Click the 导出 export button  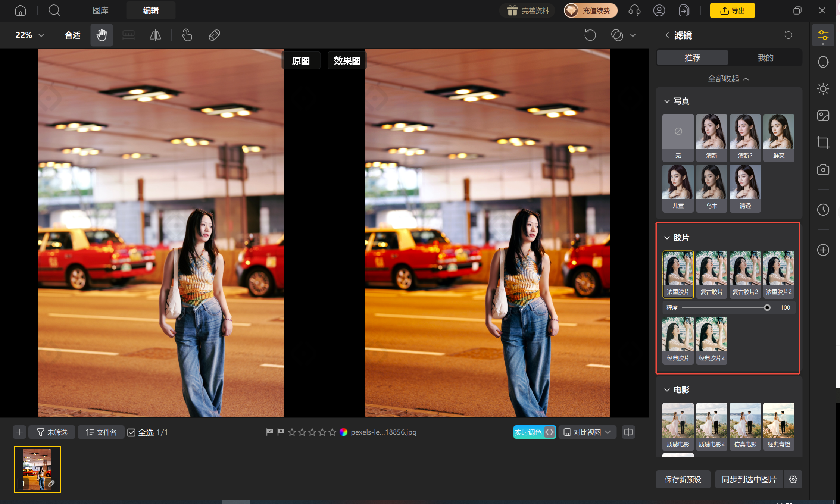point(732,10)
